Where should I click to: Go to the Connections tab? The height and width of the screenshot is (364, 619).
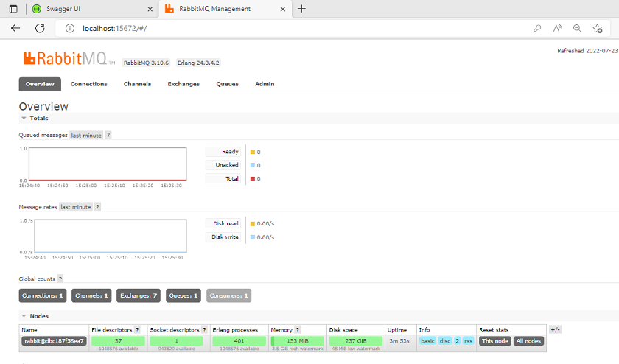pyautogui.click(x=89, y=84)
